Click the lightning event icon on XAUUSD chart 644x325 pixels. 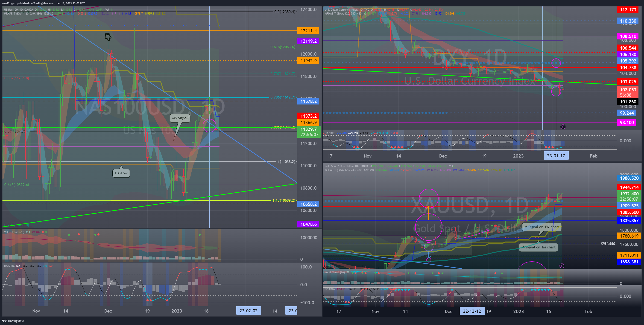point(562,266)
